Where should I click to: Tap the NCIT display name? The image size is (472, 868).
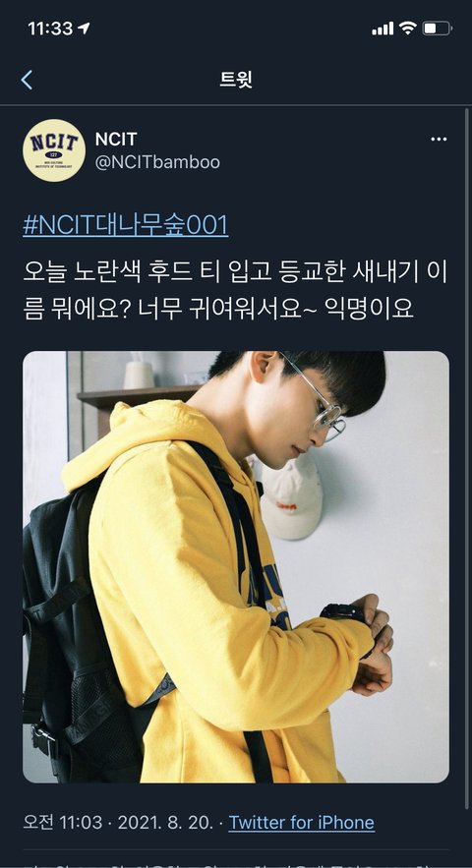click(116, 139)
